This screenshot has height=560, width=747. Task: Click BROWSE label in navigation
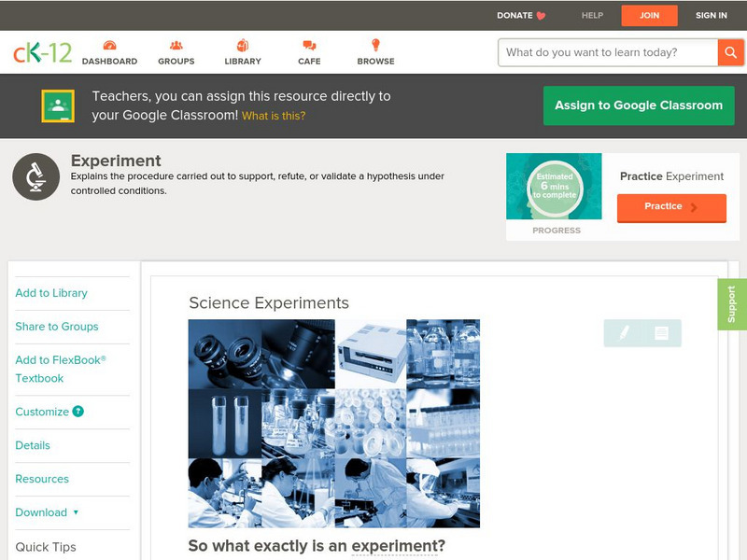376,62
